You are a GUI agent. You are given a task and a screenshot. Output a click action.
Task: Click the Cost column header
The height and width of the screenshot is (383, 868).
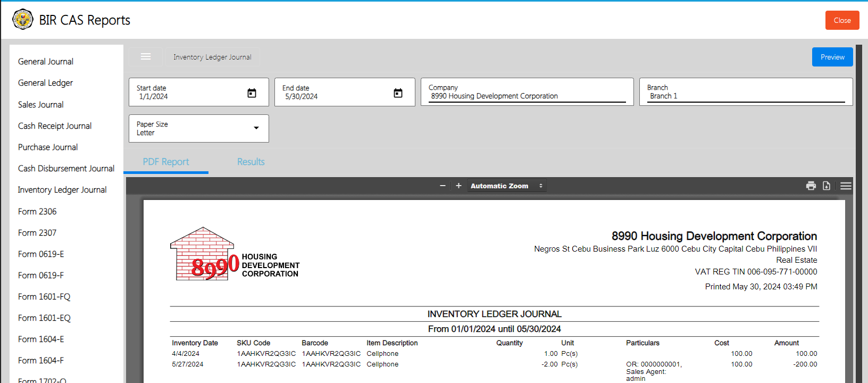[722, 343]
